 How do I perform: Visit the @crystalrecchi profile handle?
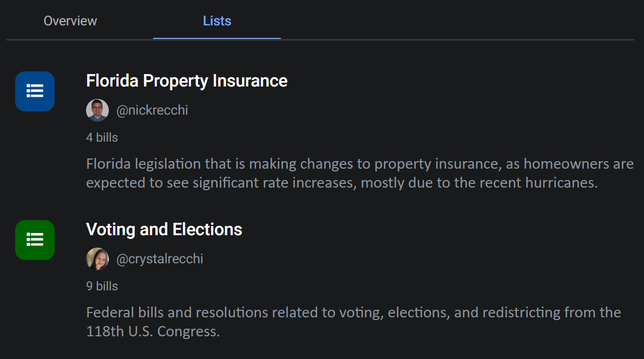160,259
